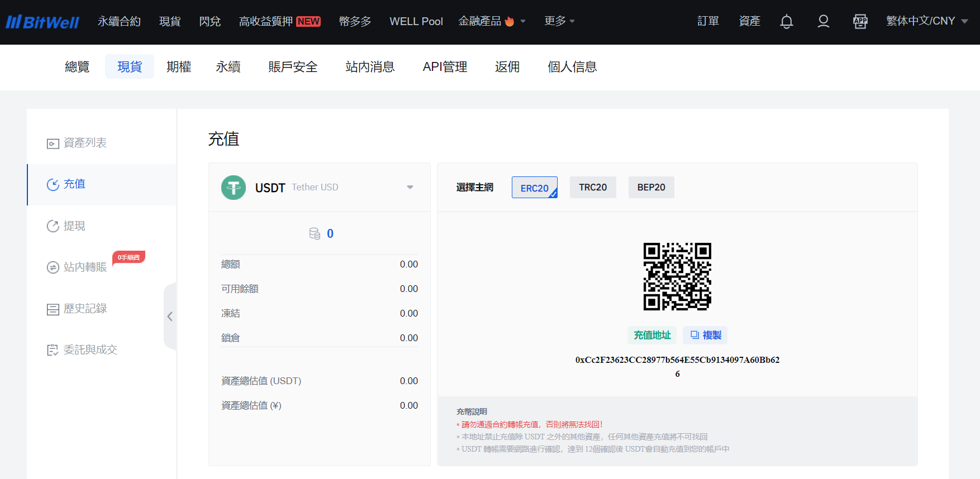Click the 總額 0.00 value
The height and width of the screenshot is (479, 980).
(x=409, y=264)
